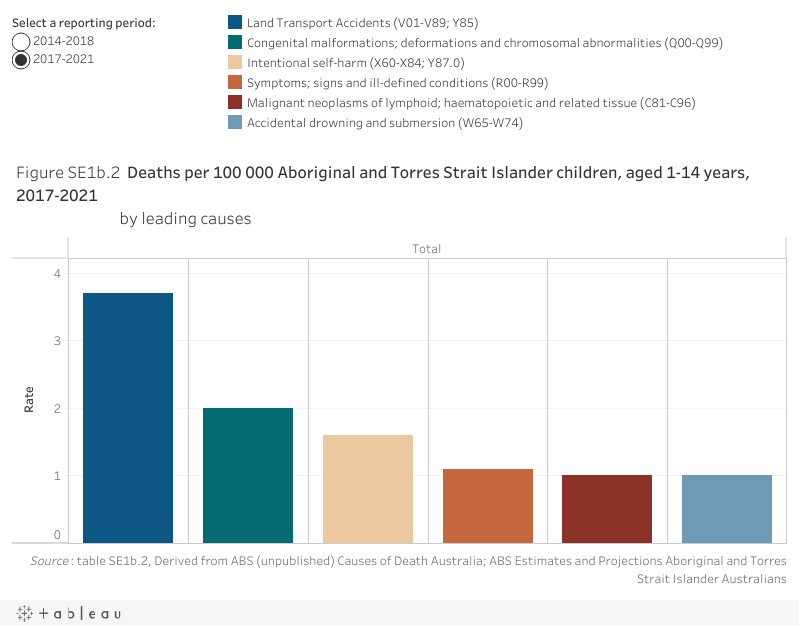799x626 pixels.
Task: Select the dark red Malignant neoplasms bar
Action: pos(607,509)
